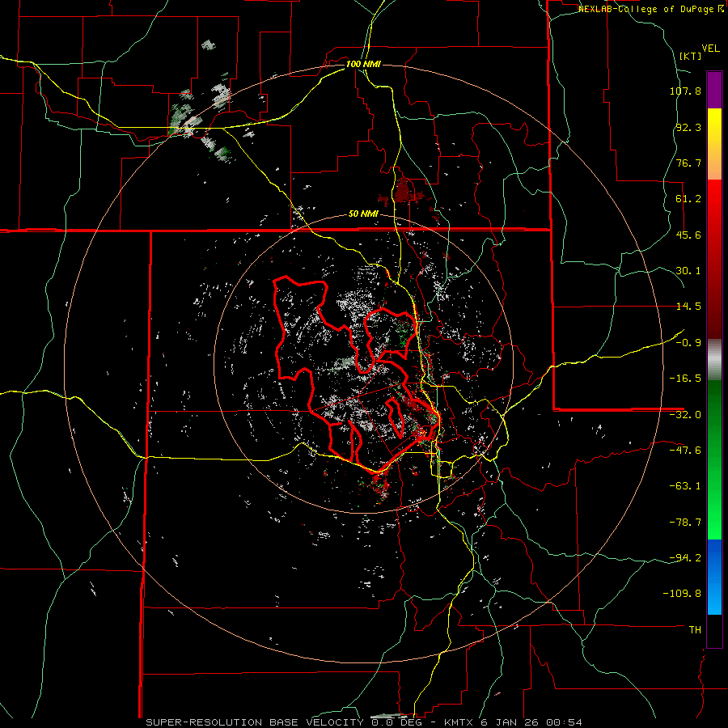Click the KMTX radar site identifier
Viewport: 728px width, 728px height.
pos(460,722)
